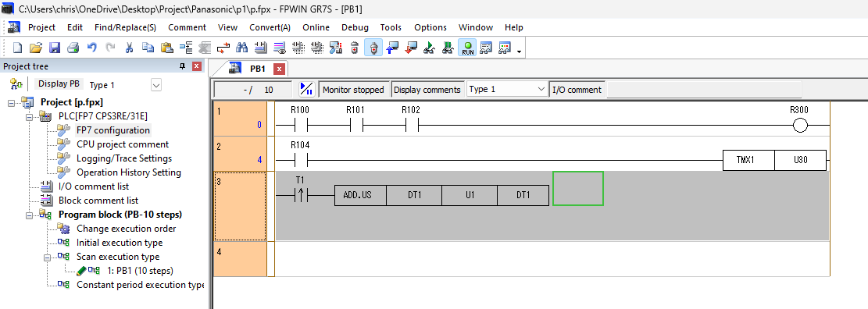Image resolution: width=868 pixels, height=309 pixels.
Task: Open the Edit menu
Action: [x=75, y=27]
